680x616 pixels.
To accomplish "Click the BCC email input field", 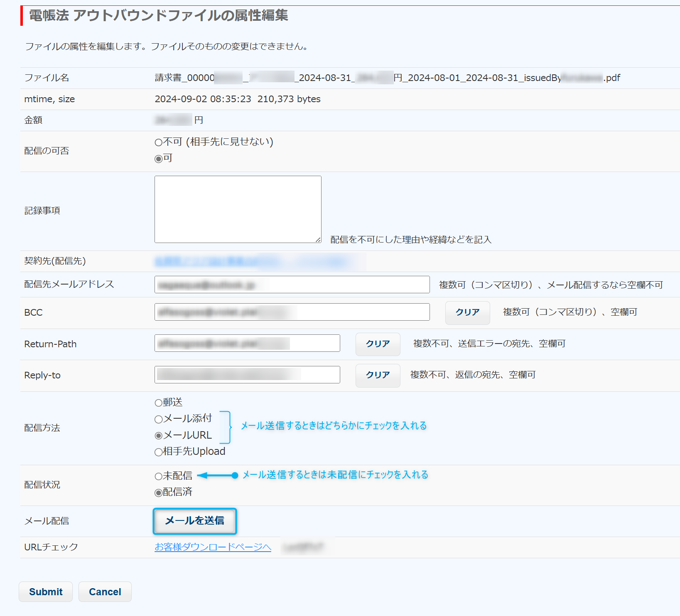I will [292, 312].
